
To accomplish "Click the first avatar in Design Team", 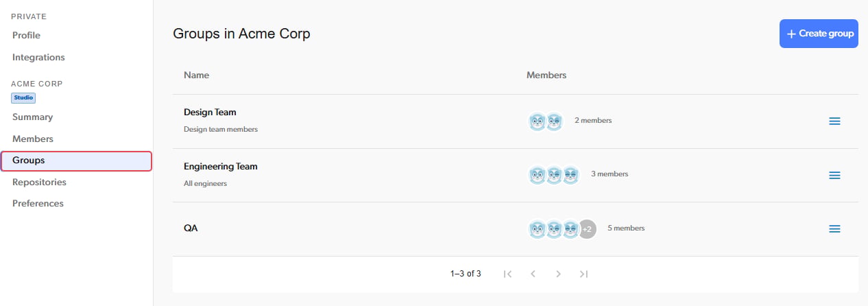I will pos(538,121).
